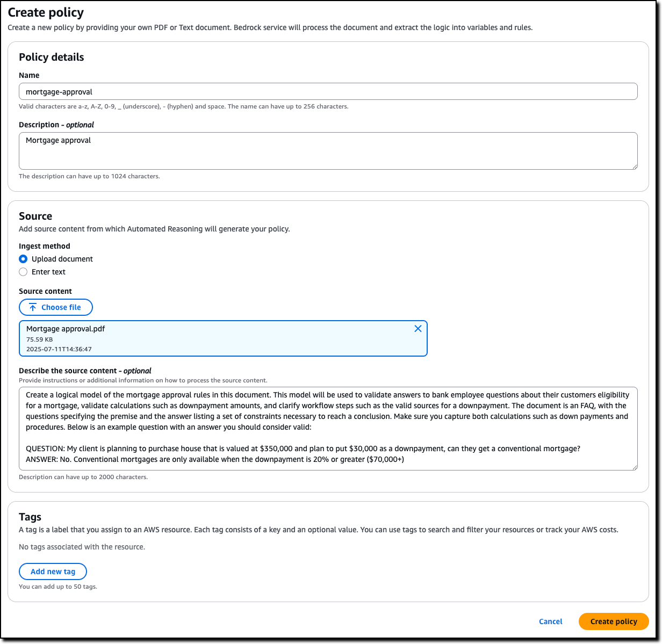662x644 pixels.
Task: Click the Tags section heading
Action: (x=30, y=517)
